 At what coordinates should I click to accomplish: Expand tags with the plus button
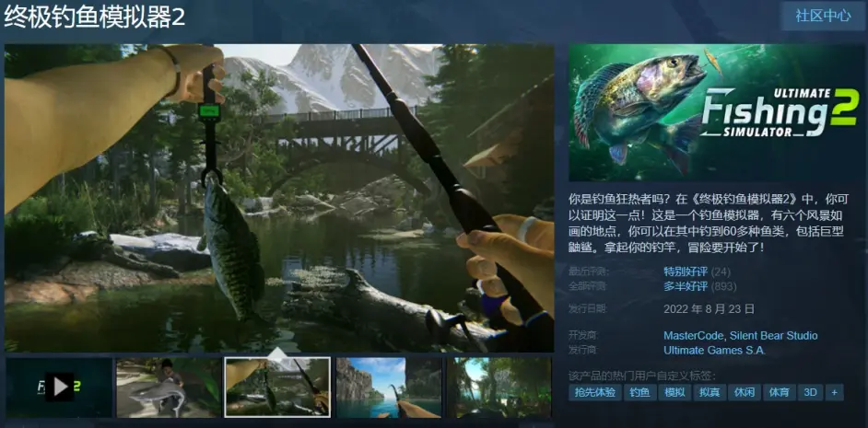[x=834, y=392]
